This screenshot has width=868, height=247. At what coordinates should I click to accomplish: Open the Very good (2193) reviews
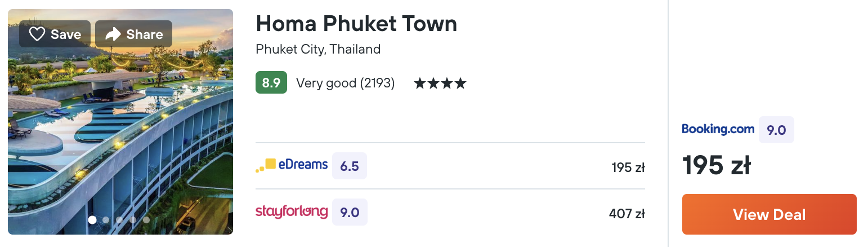click(345, 83)
